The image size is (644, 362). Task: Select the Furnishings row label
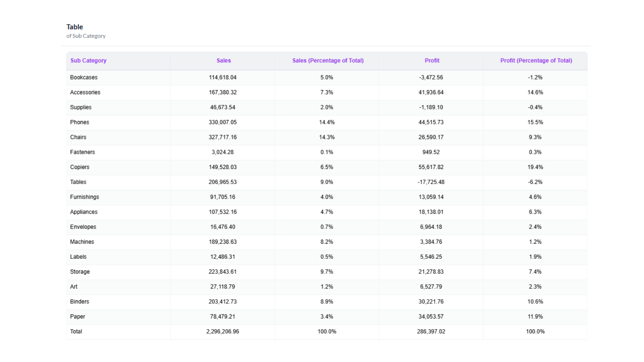[x=85, y=197]
